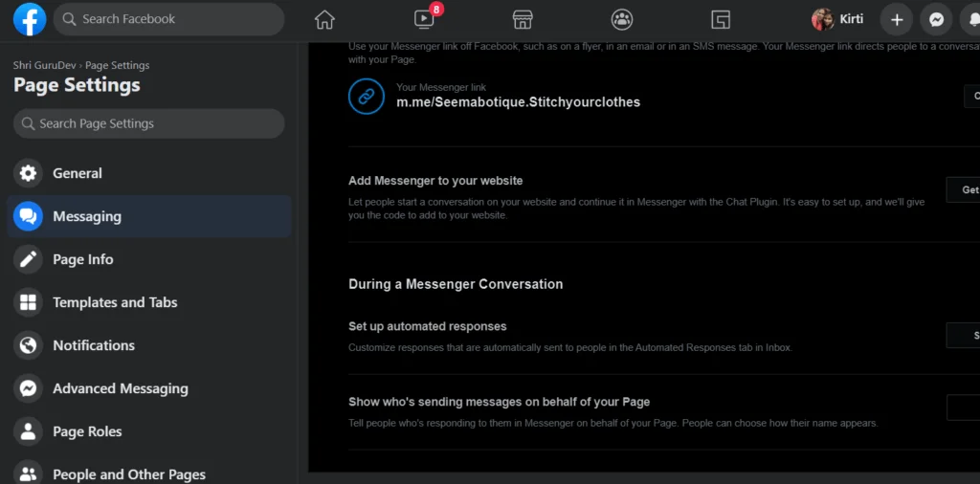980x484 pixels.
Task: Open Advanced Messaging settings
Action: pos(121,388)
